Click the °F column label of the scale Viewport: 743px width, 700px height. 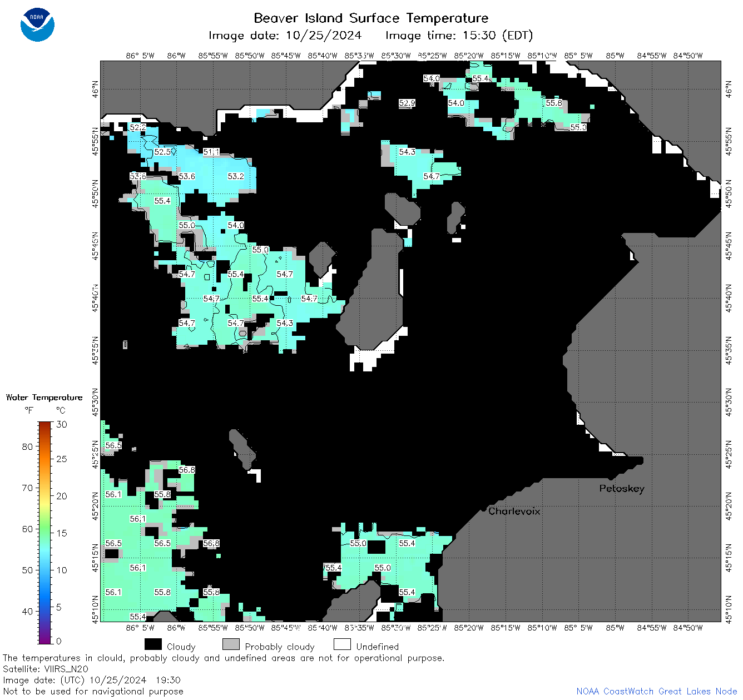click(x=29, y=410)
